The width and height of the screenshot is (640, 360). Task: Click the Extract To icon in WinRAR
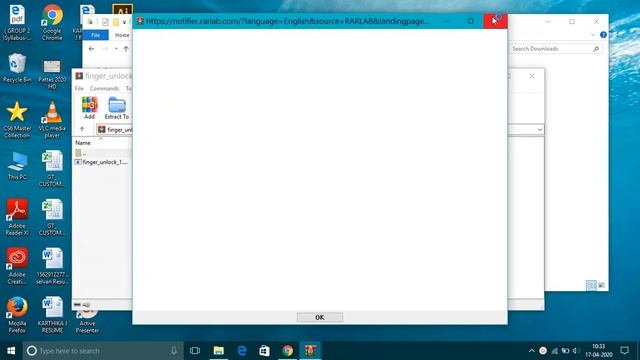pyautogui.click(x=117, y=108)
